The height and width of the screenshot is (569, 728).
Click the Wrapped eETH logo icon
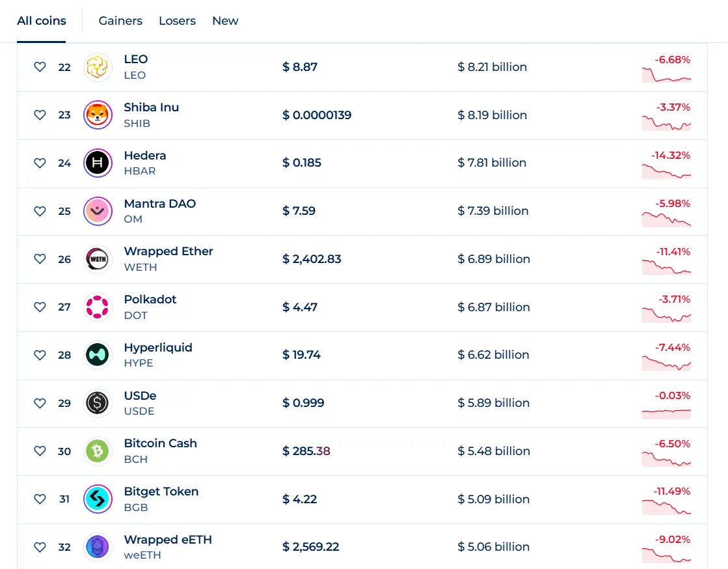pyautogui.click(x=98, y=547)
